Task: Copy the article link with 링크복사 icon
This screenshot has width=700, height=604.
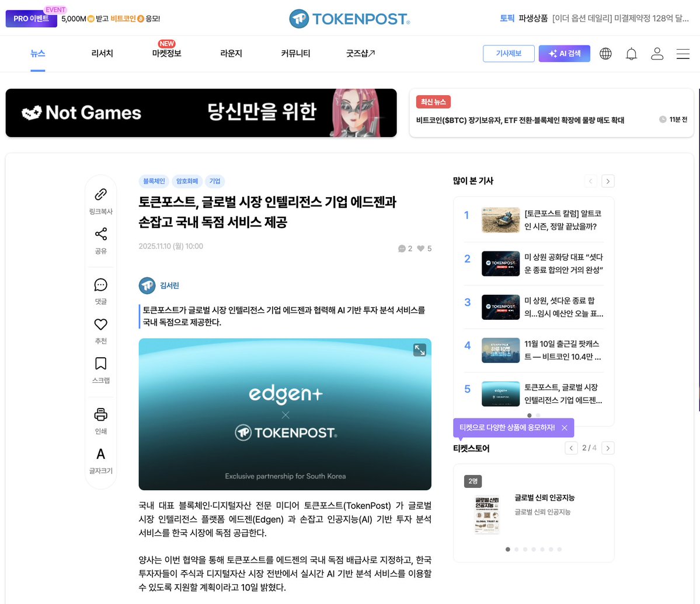Action: (101, 194)
